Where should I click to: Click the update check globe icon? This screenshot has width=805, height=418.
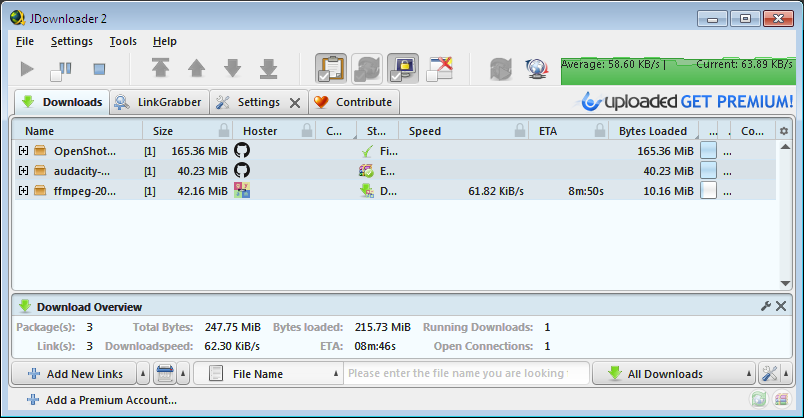(x=536, y=69)
